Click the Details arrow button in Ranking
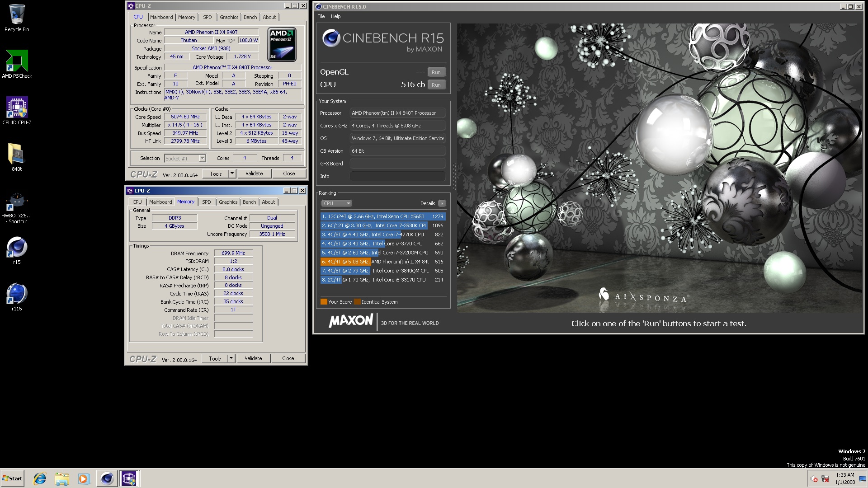 coord(442,203)
